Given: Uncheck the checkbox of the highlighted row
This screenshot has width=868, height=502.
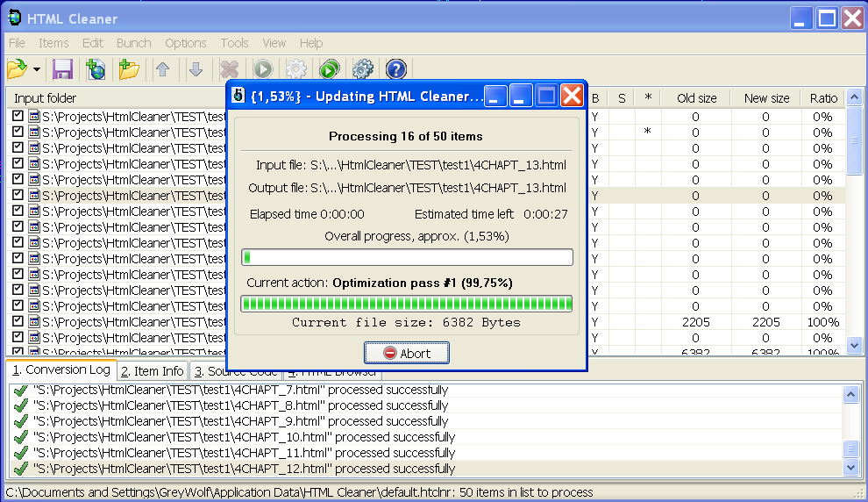Looking at the screenshot, I should pos(18,195).
